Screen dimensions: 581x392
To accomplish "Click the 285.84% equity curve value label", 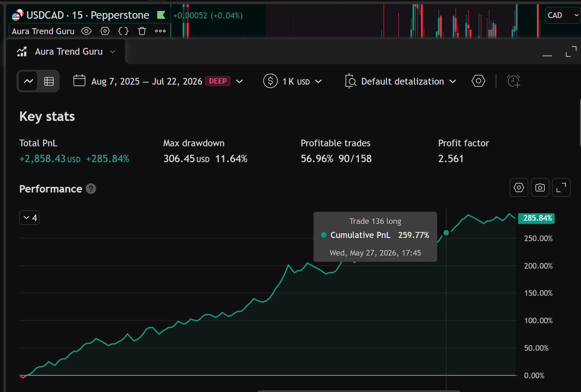I will [536, 218].
